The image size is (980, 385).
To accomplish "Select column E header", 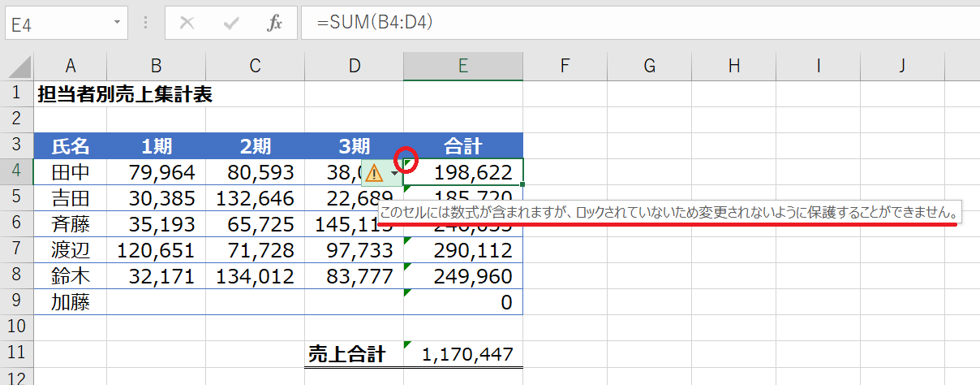I will 462,67.
